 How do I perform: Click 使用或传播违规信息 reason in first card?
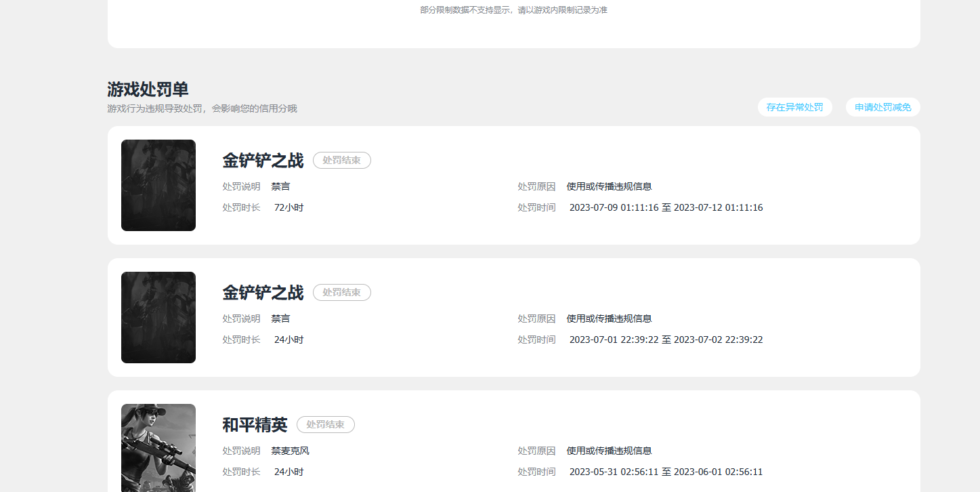[609, 186]
